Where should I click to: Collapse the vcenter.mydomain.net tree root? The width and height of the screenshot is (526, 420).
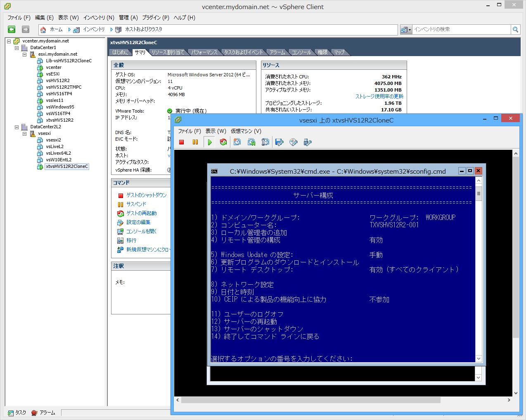(x=9, y=41)
